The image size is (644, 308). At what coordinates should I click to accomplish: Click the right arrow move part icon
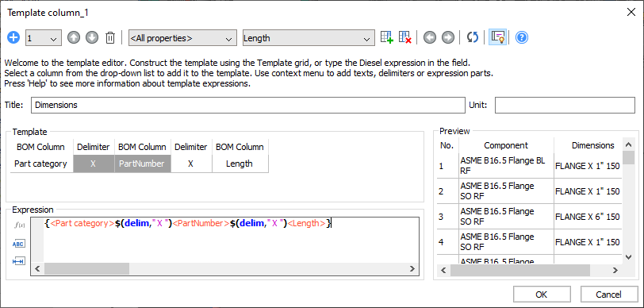click(447, 38)
